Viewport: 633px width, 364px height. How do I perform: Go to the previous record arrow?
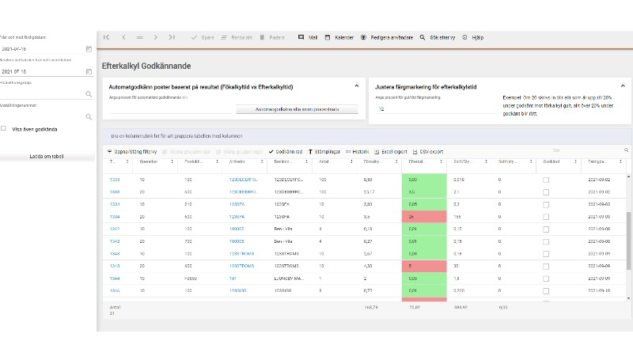point(123,37)
